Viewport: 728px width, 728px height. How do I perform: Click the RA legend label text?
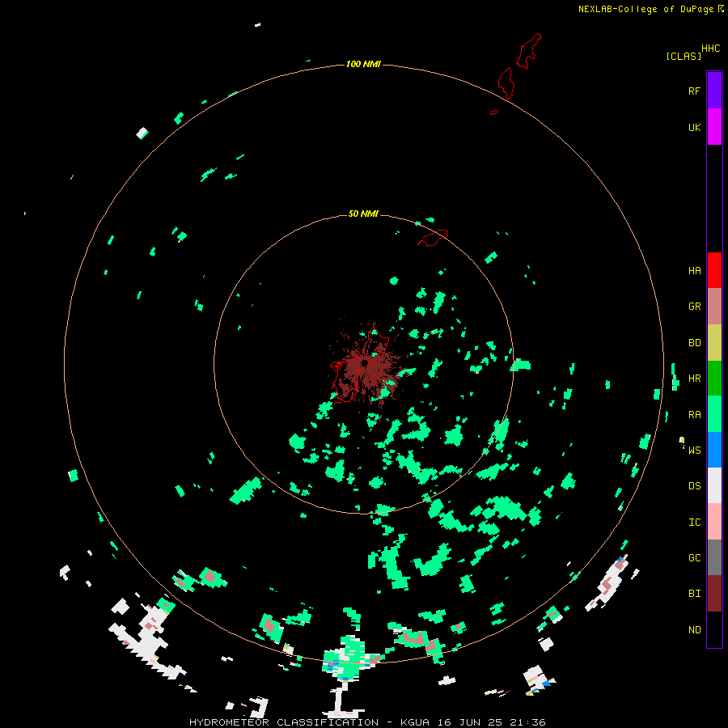(x=694, y=415)
